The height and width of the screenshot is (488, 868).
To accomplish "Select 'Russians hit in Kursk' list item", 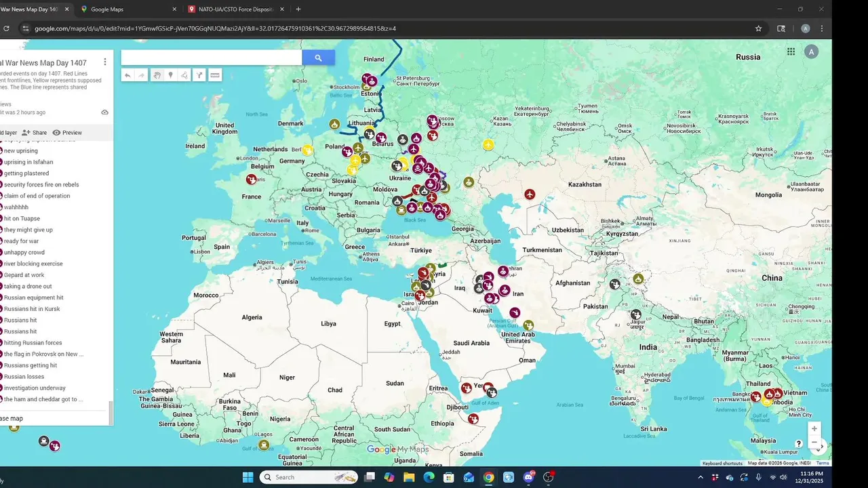I will [32, 309].
